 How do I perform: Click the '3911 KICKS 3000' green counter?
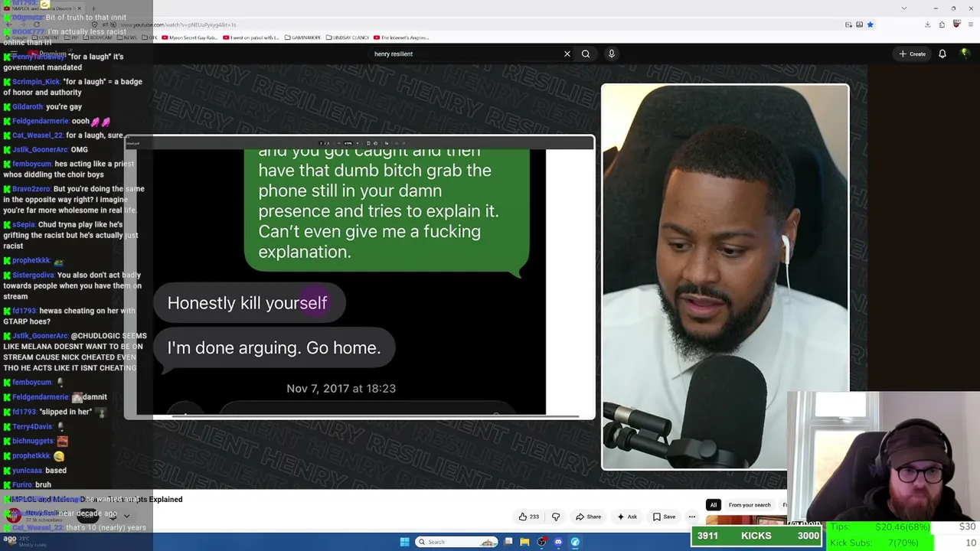point(756,536)
